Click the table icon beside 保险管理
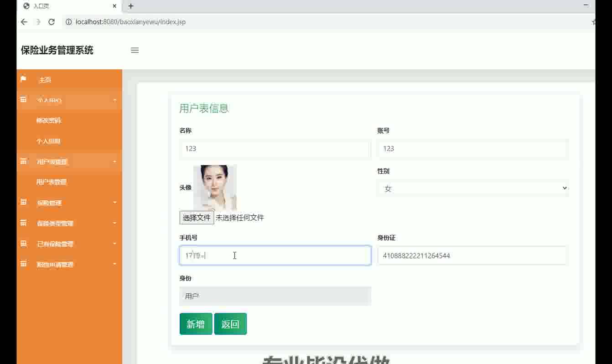The height and width of the screenshot is (364, 612). (23, 202)
